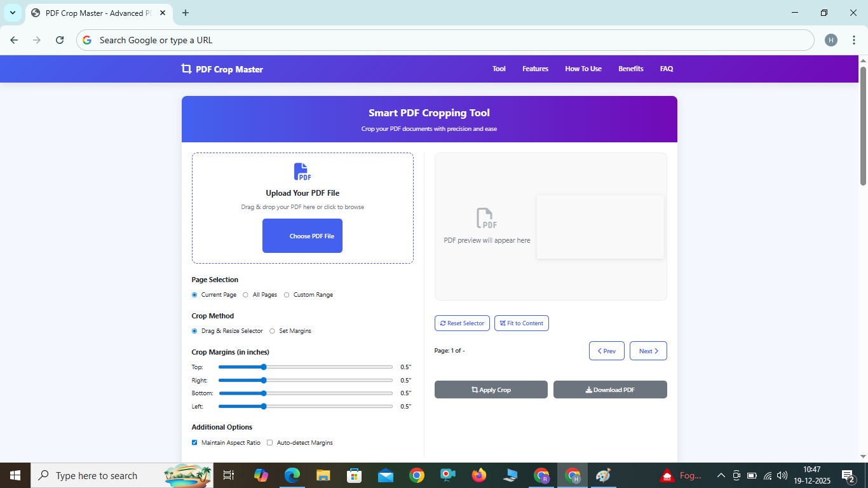Screen dimensions: 868x488
Task: Advance to the next page with Next
Action: click(648, 350)
